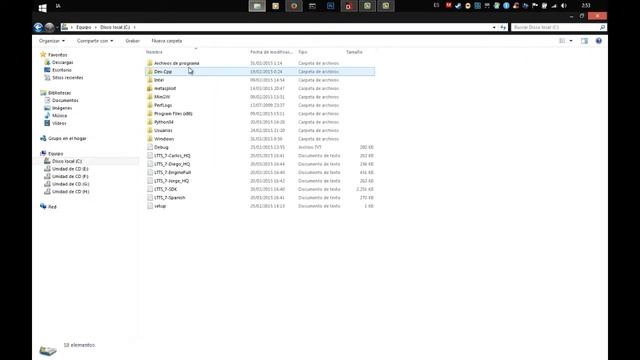Click the Equipo breadcrumb
This screenshot has height=360, width=640.
[x=84, y=27]
